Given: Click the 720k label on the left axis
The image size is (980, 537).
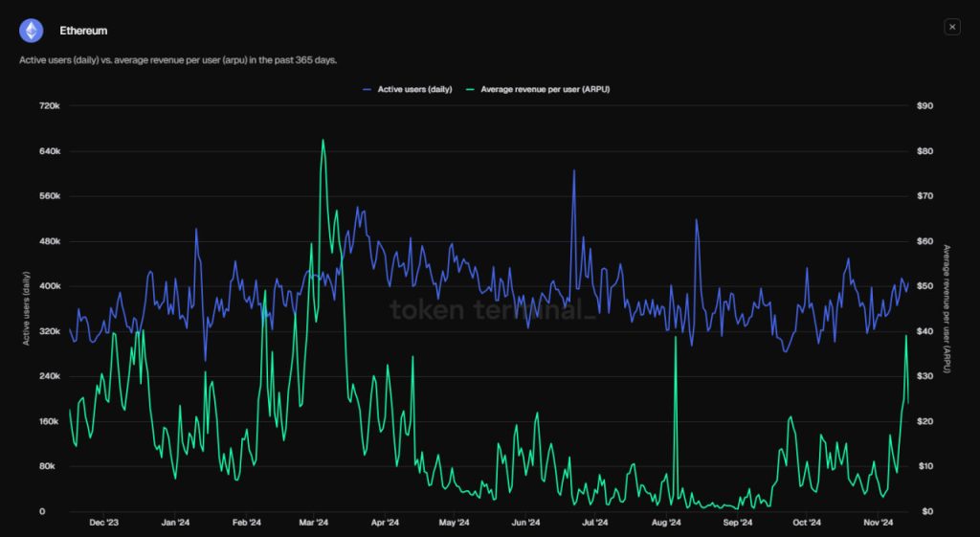Looking at the screenshot, I should pos(49,106).
